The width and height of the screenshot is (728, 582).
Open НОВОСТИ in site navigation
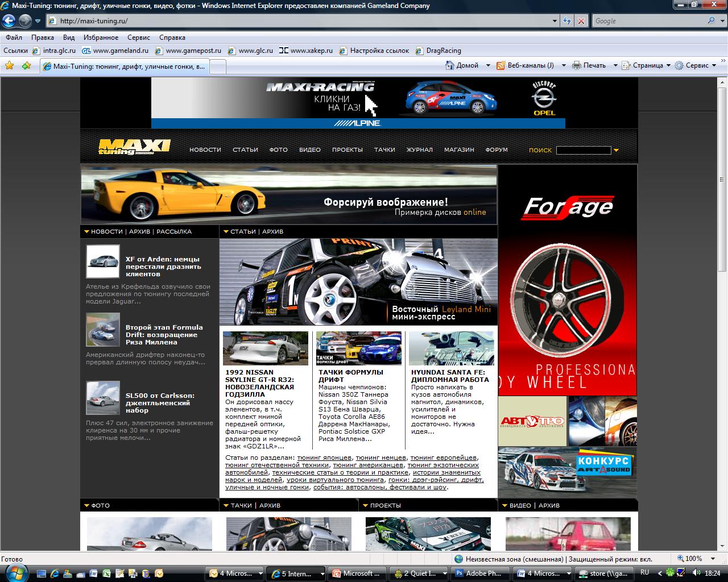click(205, 150)
